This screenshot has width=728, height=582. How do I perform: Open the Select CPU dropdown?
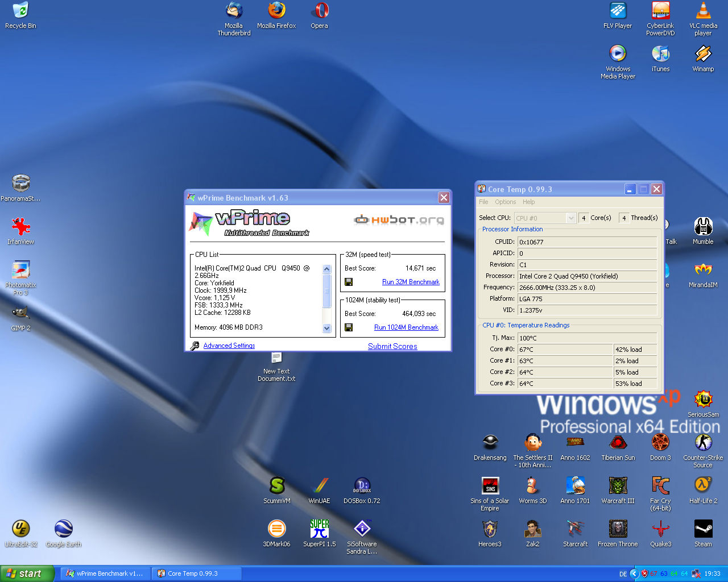point(571,218)
